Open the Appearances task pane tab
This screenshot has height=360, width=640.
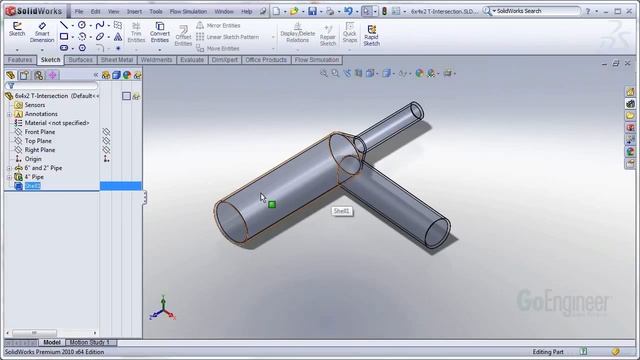coord(631,152)
